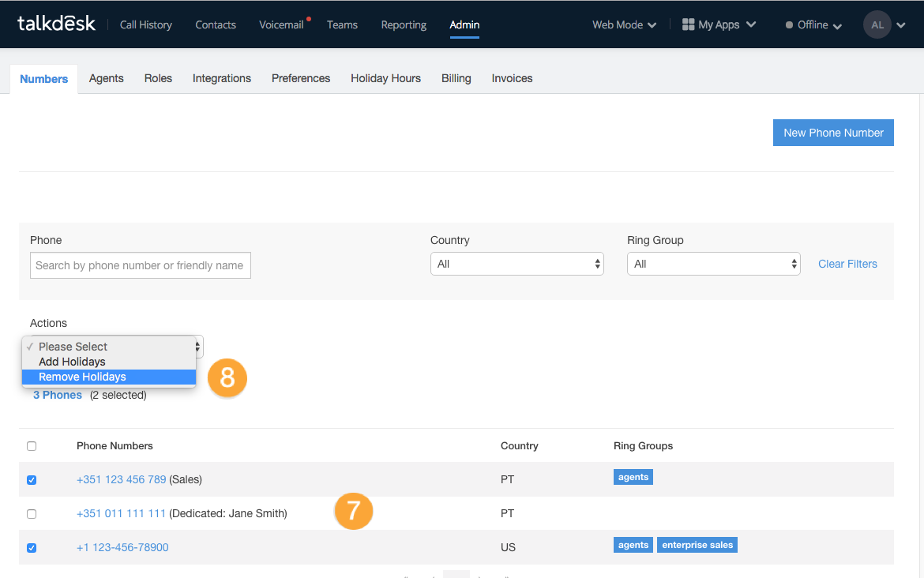Switch to the Numbers tab
The image size is (924, 578).
coord(43,79)
